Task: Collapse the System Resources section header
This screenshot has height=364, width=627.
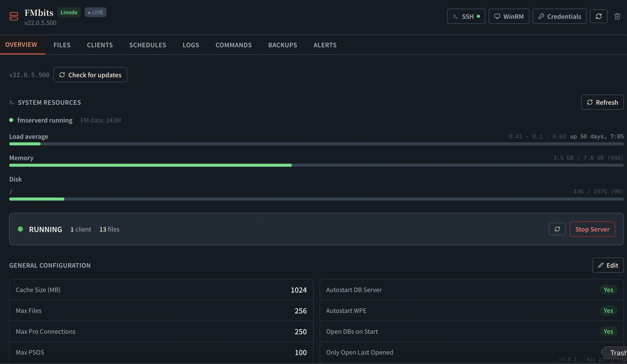Action: (x=49, y=102)
